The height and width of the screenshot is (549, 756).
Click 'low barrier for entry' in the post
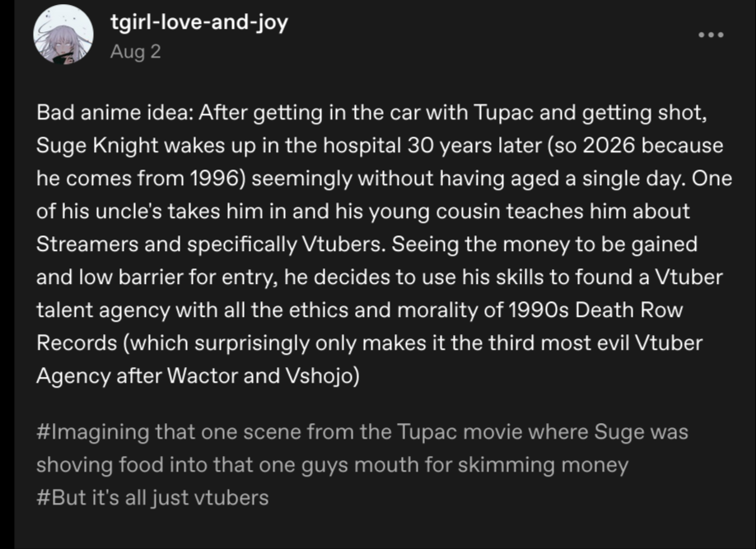(x=150, y=277)
